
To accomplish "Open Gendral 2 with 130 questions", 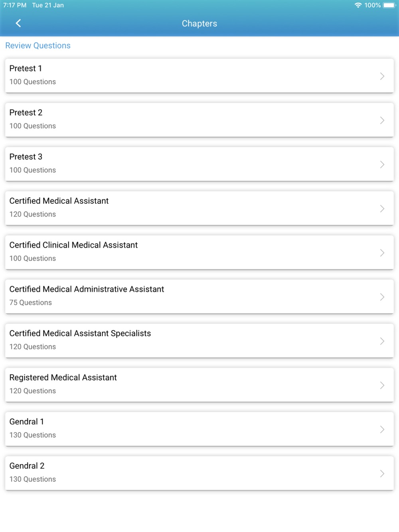I will tap(199, 473).
